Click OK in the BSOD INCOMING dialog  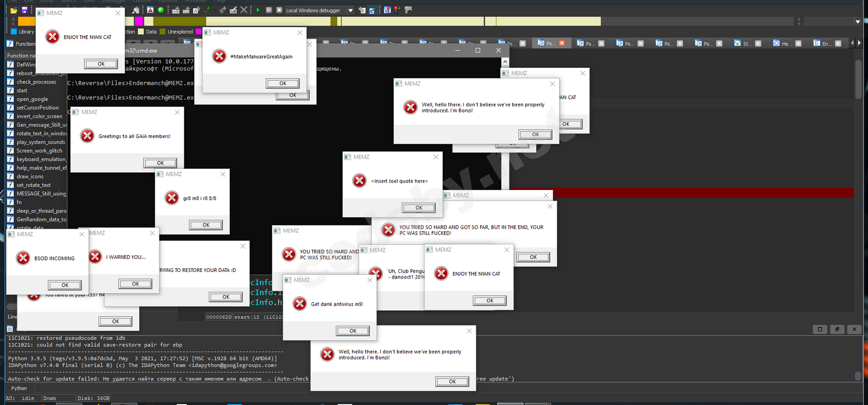pos(65,285)
